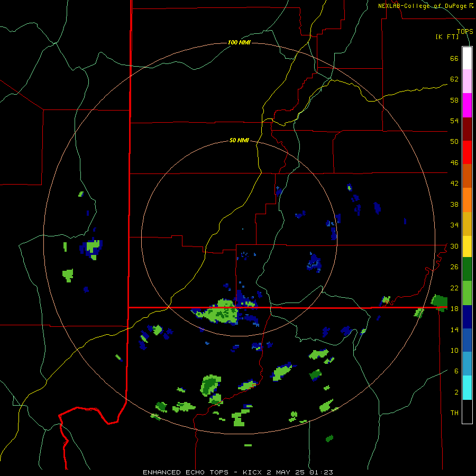Screen dimensions: 476x476
Task: Click the light blue legend swatch
Action: coord(467,364)
